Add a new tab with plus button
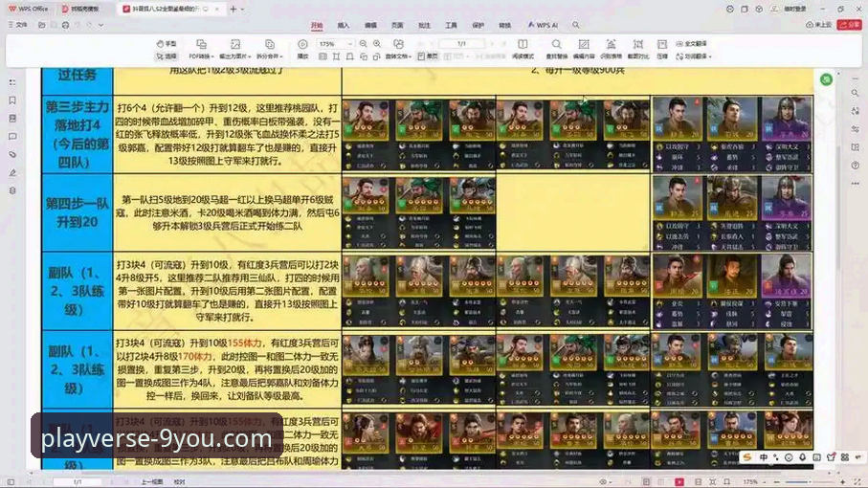The image size is (868, 488). tap(234, 9)
